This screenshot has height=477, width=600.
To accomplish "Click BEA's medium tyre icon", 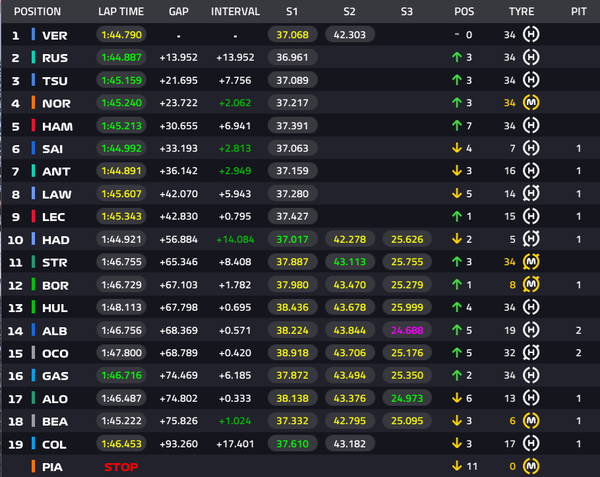I will [531, 421].
